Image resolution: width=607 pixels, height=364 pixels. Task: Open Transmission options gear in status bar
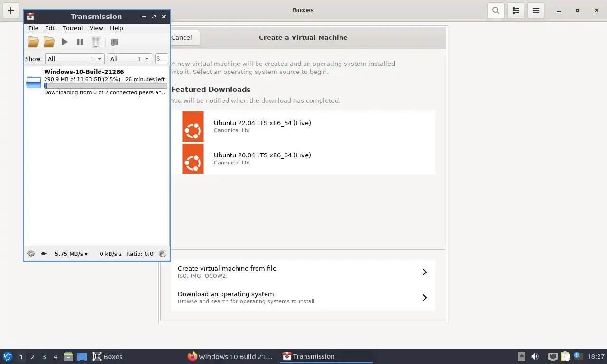coord(31,254)
